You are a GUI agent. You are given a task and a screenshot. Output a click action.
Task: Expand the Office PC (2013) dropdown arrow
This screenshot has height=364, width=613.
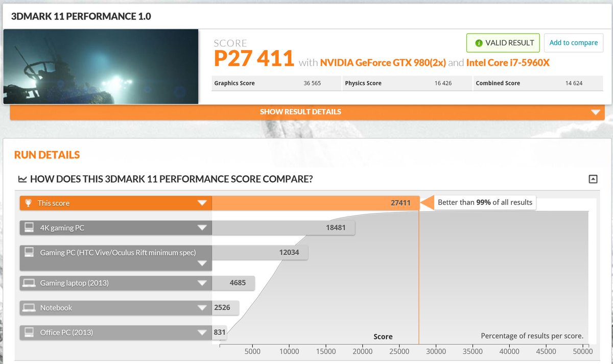click(202, 332)
